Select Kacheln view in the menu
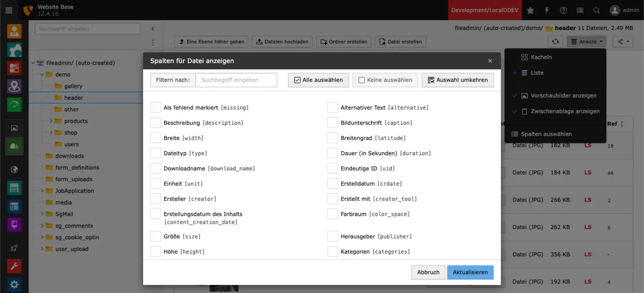The width and height of the screenshot is (644, 293). pyautogui.click(x=541, y=57)
